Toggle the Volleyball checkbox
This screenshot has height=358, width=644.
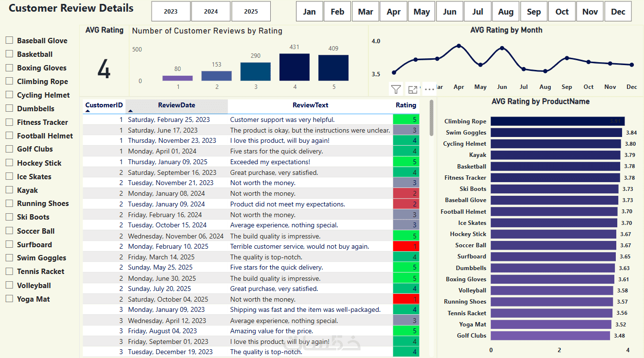pos(9,285)
